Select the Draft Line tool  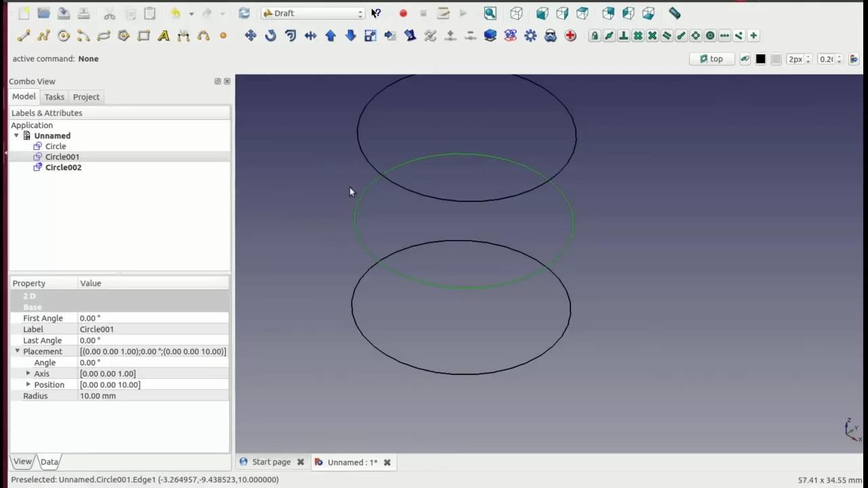[x=24, y=36]
